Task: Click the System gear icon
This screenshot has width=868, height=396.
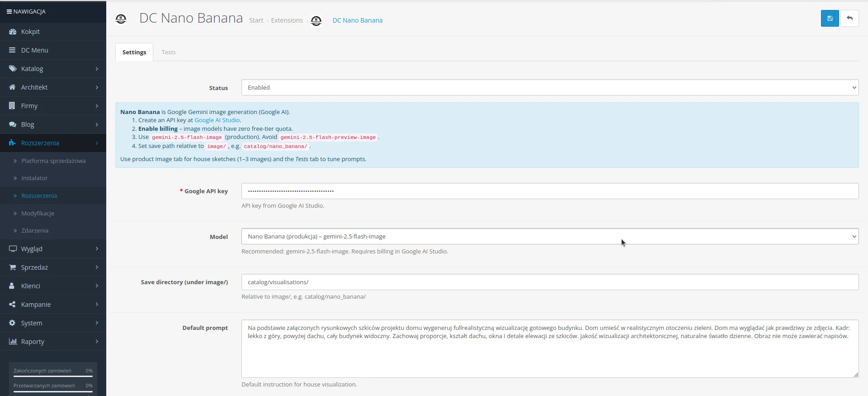Action: pos(12,323)
